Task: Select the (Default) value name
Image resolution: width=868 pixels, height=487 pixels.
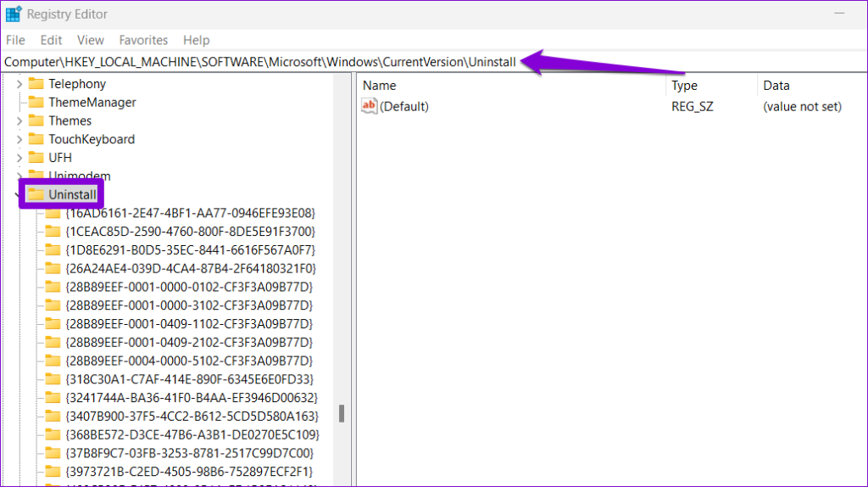Action: [404, 106]
